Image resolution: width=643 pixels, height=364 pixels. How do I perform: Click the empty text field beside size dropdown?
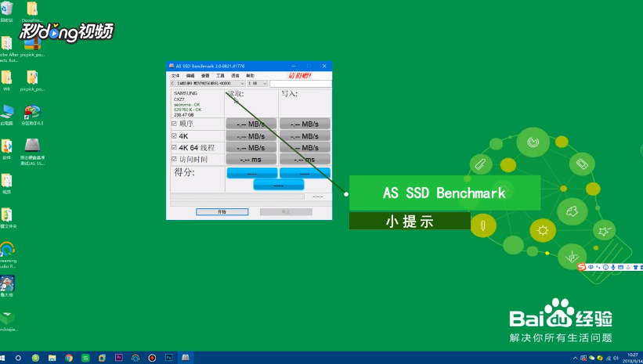click(x=301, y=84)
